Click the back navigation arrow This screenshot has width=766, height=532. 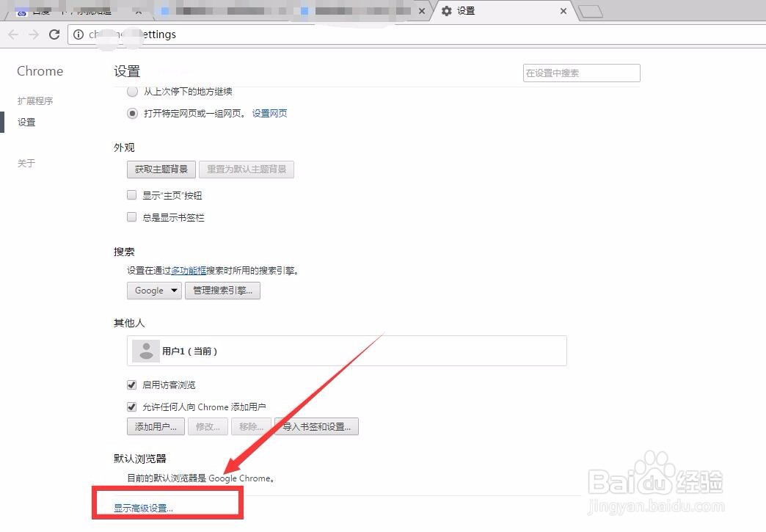coord(12,34)
